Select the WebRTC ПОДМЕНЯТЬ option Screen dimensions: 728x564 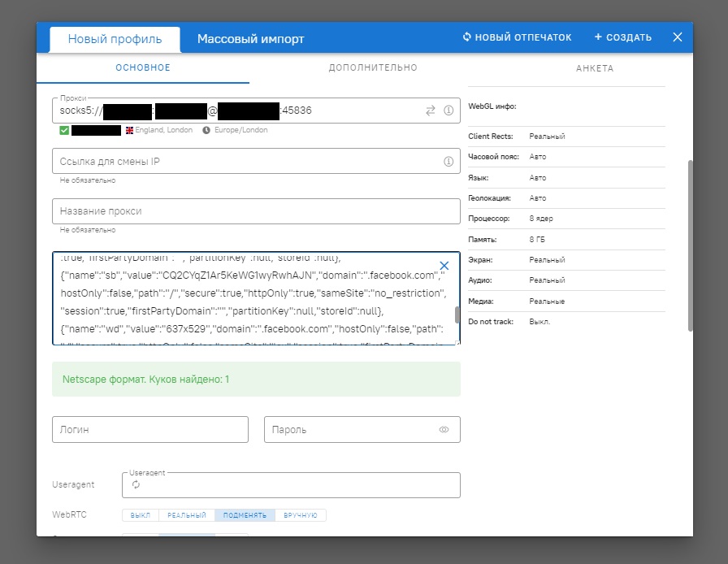(x=245, y=515)
